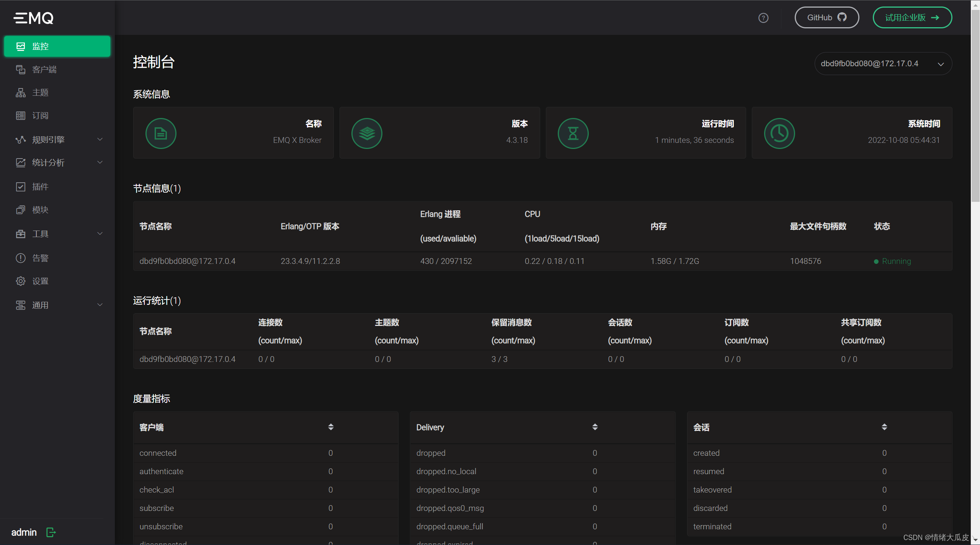Click retained messages value 3 / 3
Viewport: 980px width, 545px height.
click(499, 359)
